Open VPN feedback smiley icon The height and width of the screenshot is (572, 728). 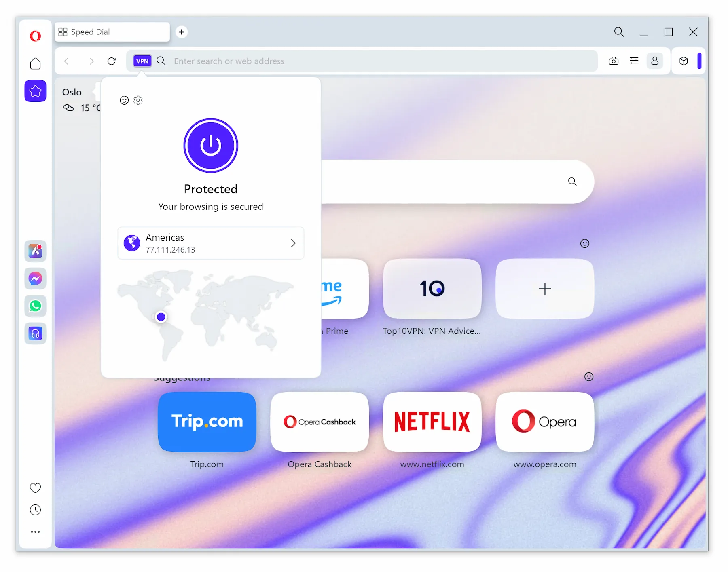pos(124,100)
